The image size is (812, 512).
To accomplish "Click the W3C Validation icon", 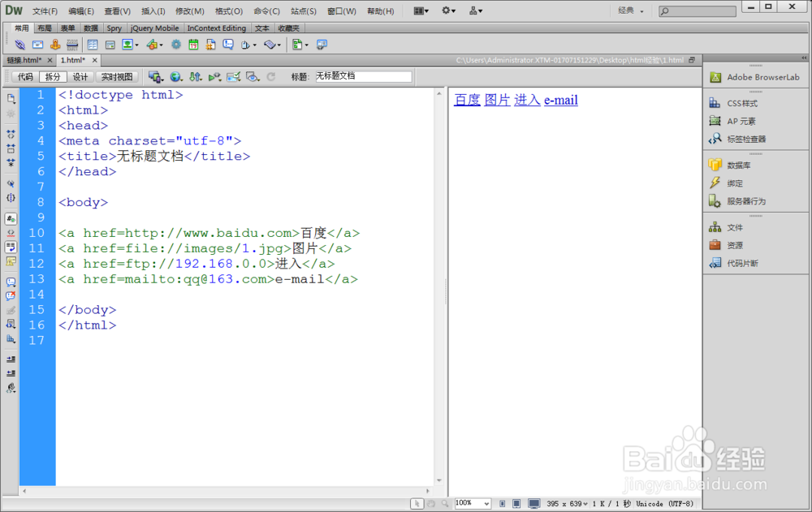I will pos(214,76).
